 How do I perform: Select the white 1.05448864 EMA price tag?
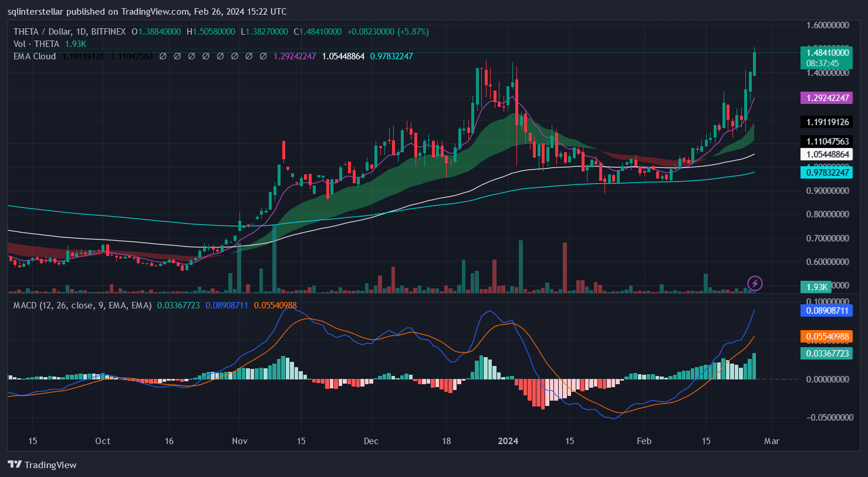tap(828, 154)
